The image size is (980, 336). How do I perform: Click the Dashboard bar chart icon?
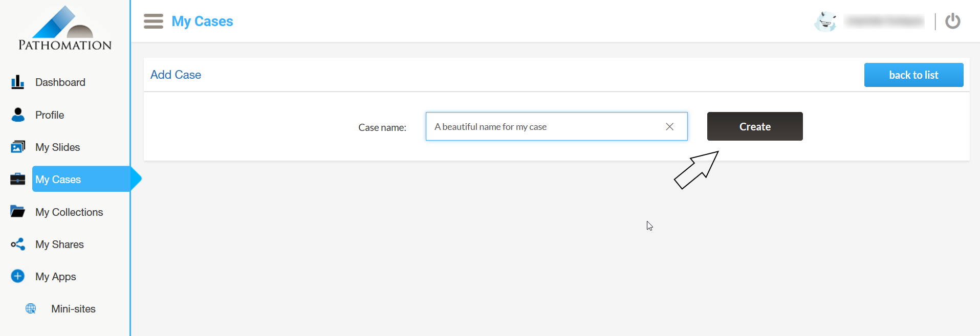coord(17,82)
